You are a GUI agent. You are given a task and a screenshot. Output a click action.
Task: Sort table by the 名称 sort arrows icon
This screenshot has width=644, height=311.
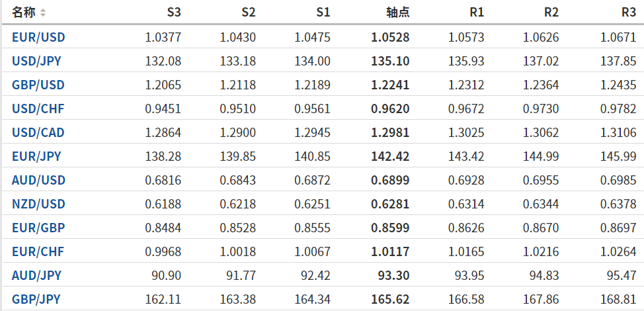point(43,13)
